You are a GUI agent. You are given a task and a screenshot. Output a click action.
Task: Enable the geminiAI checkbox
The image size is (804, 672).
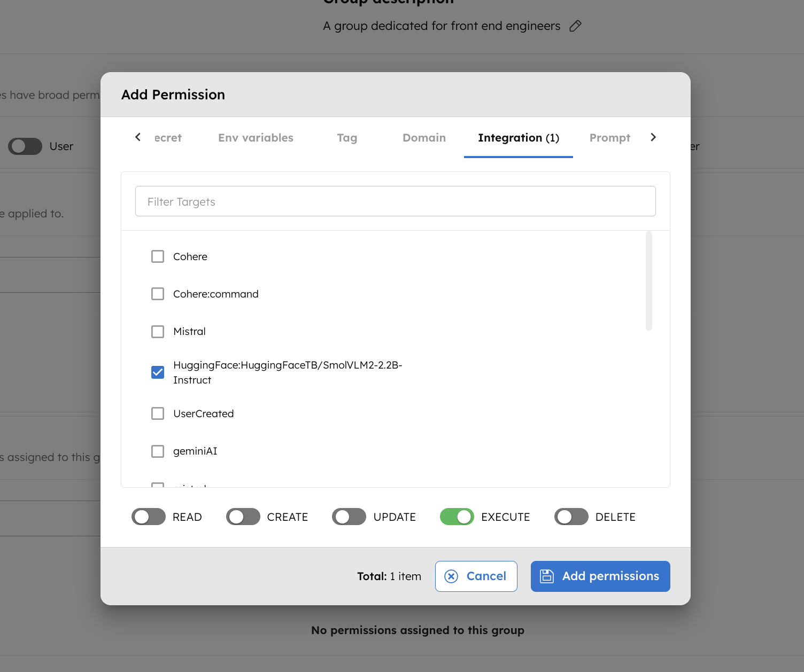coord(158,451)
